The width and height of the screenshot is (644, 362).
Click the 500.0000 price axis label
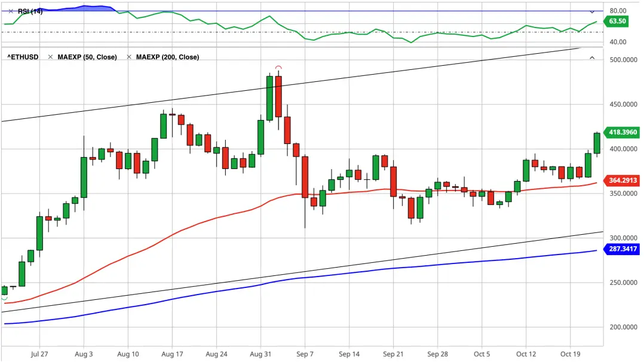(624, 60)
